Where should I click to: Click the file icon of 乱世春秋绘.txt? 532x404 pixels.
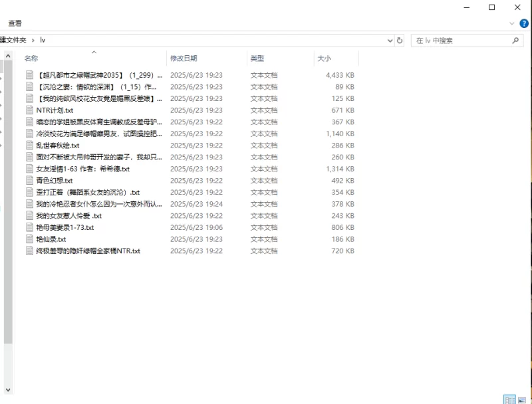tap(29, 146)
